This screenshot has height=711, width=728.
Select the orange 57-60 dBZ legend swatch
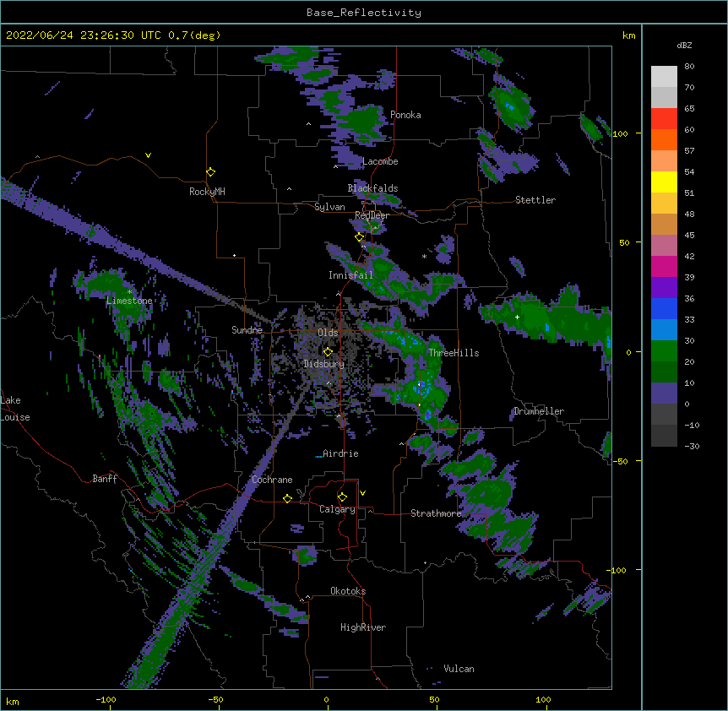664,139
